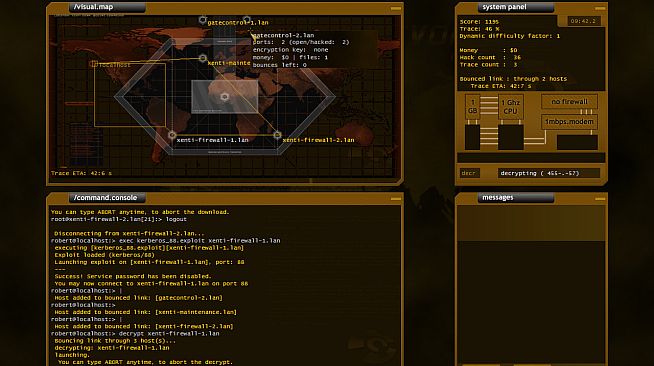The image size is (654, 366).
Task: Click the 'Hack count : 36' line
Action: [x=490, y=58]
